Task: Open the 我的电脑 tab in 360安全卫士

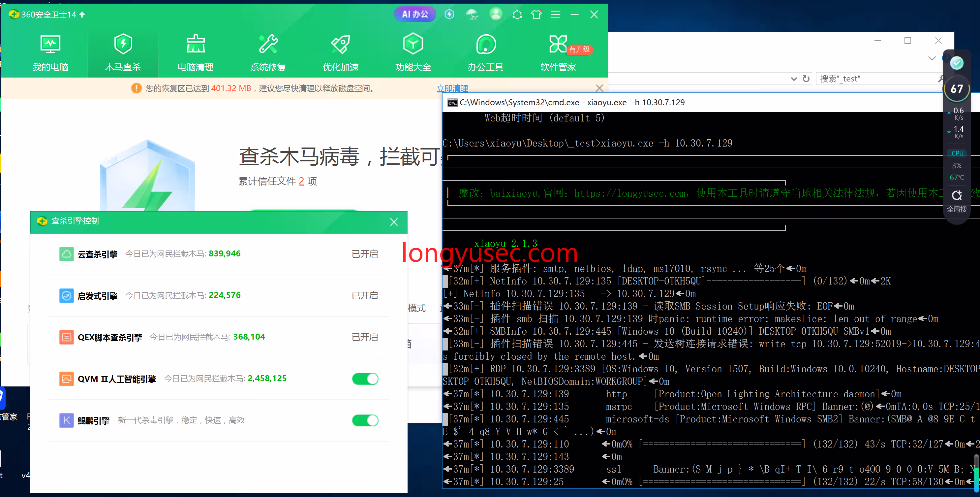Action: (x=50, y=53)
